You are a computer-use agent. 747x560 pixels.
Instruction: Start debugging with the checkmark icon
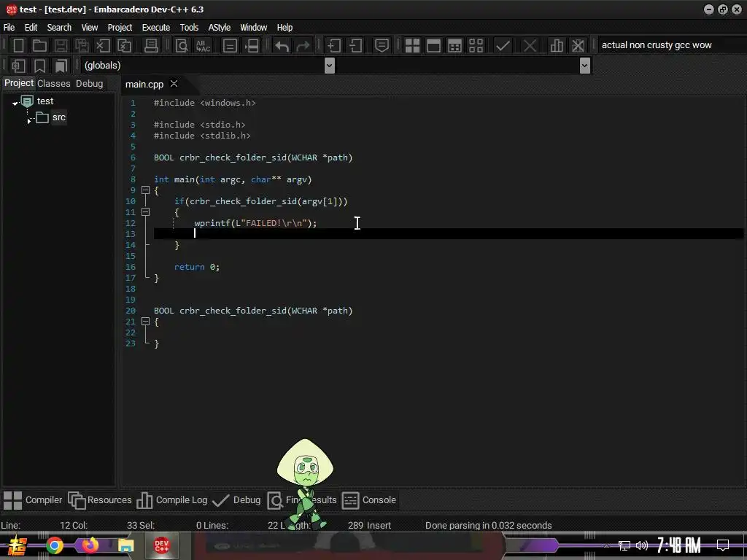[x=503, y=46]
